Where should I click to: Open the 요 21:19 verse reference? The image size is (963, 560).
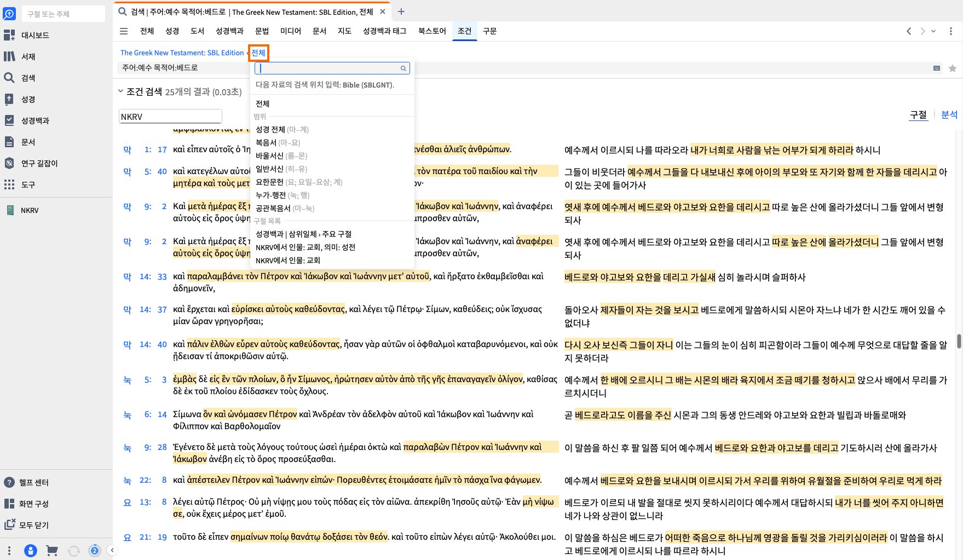[145, 538]
